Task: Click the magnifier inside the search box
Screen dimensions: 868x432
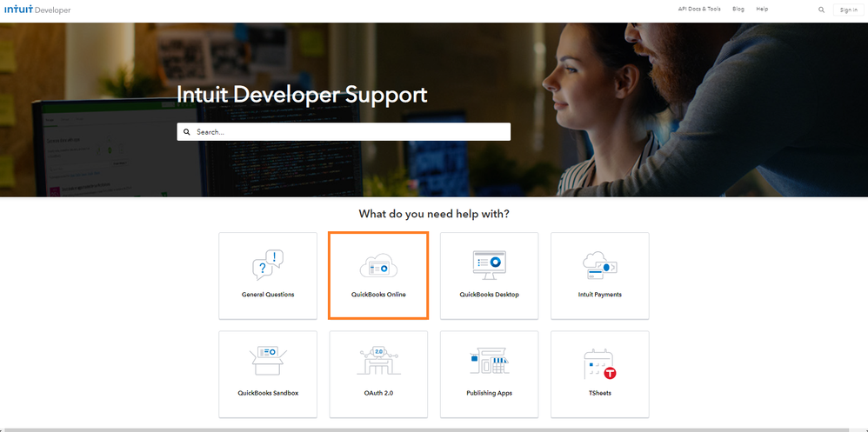Action: [186, 132]
